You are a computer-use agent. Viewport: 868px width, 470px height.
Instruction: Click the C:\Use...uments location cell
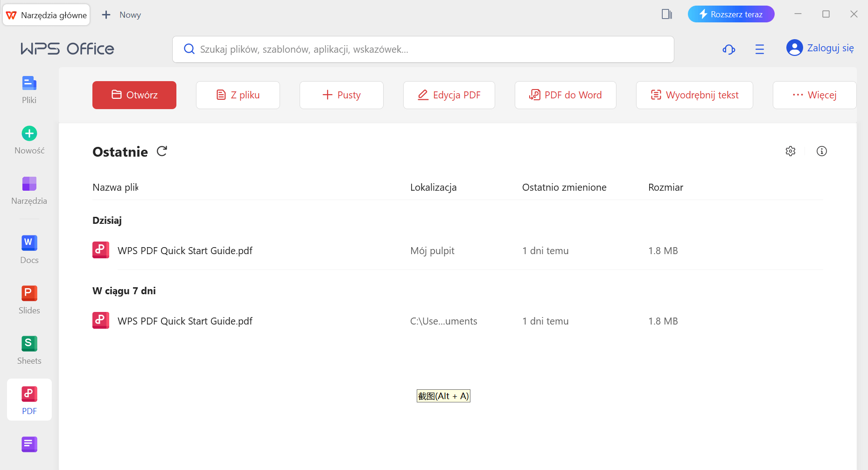pyautogui.click(x=444, y=321)
